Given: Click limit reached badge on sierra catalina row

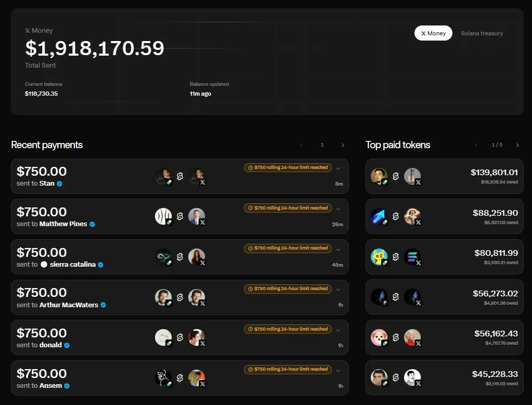Looking at the screenshot, I should click(288, 249).
